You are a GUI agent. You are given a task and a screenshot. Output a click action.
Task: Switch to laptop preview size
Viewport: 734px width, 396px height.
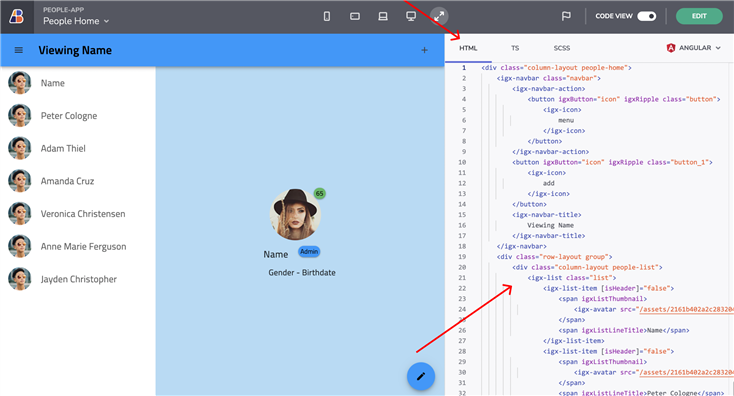click(x=383, y=16)
